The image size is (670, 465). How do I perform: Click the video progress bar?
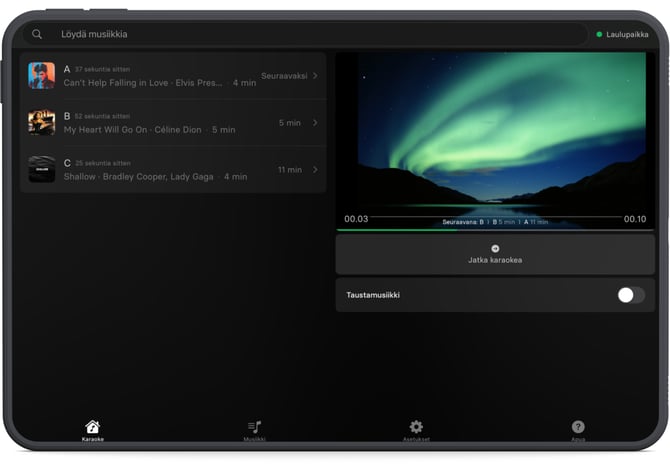click(495, 230)
